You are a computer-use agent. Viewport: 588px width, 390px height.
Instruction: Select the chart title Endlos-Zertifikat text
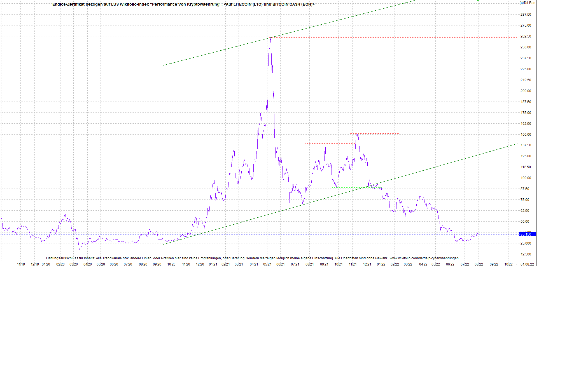(x=183, y=4)
